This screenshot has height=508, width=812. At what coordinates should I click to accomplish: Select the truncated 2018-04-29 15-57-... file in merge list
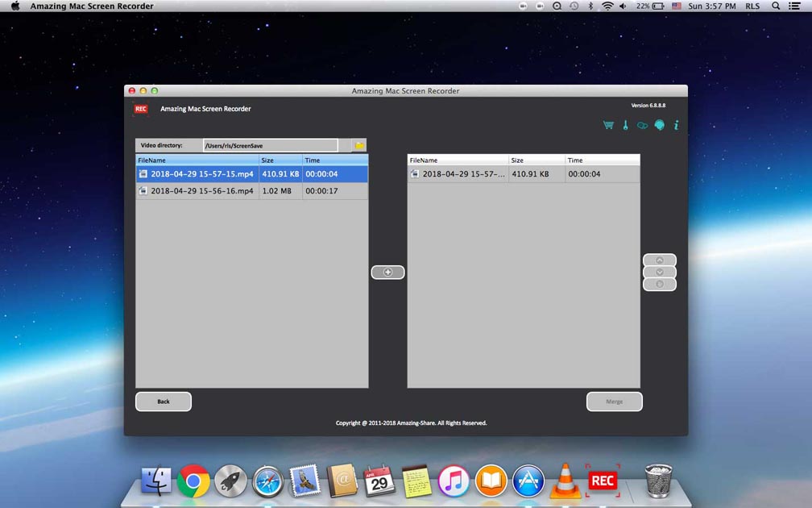[524, 174]
